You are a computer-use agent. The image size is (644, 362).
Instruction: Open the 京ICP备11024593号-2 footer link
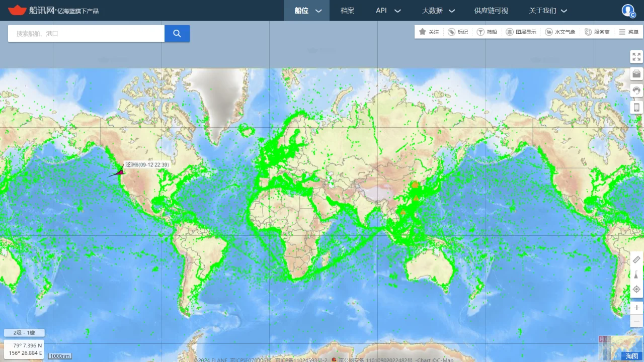[x=301, y=360]
